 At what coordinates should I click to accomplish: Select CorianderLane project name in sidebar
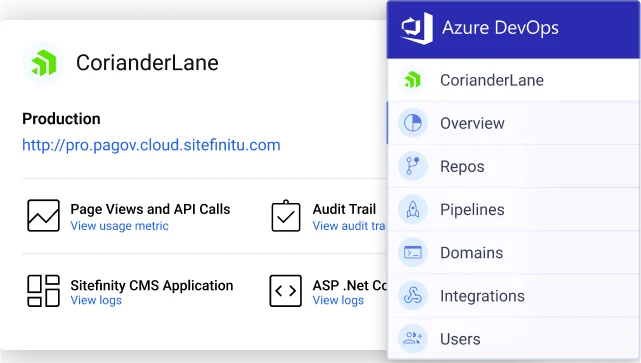pos(492,80)
